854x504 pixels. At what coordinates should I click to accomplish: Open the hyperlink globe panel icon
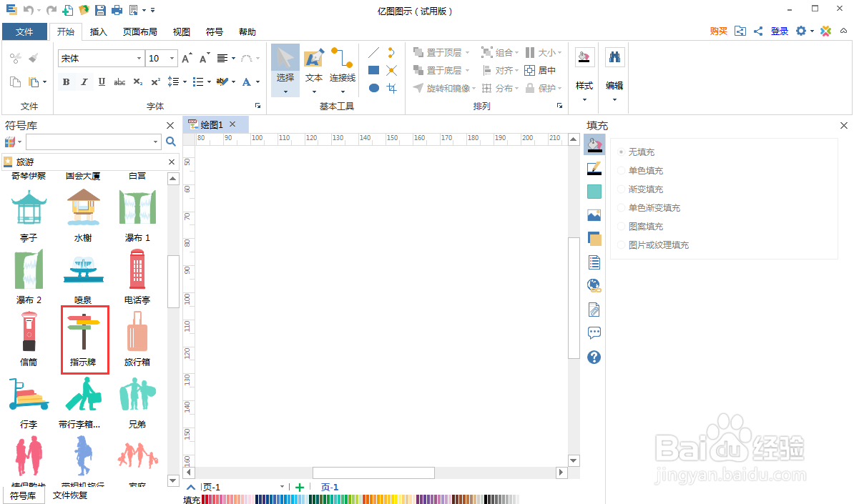coord(594,285)
